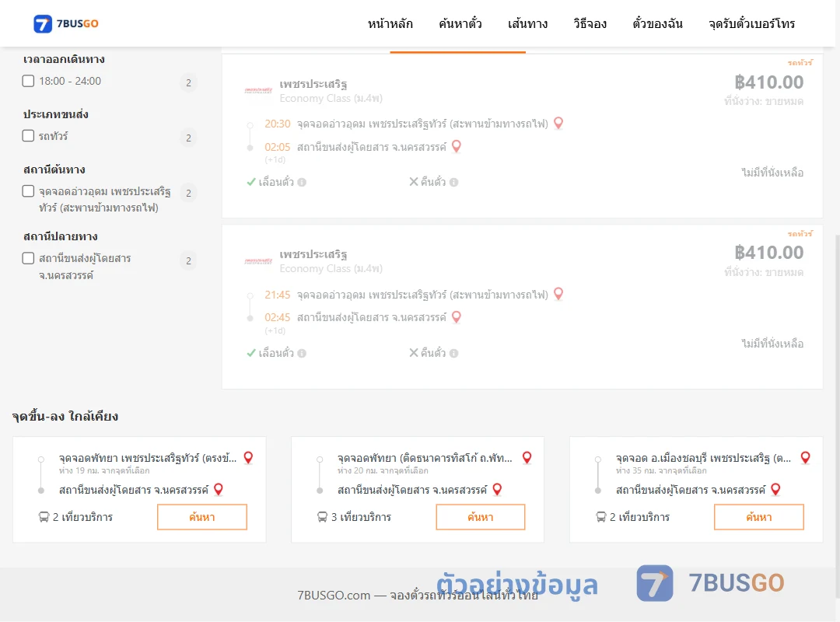Open the เส้นทาง menu item

527,23
